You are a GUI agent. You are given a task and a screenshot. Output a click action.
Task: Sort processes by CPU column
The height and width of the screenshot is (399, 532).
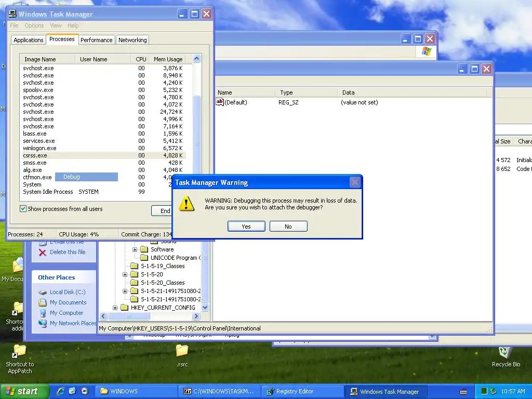point(140,59)
